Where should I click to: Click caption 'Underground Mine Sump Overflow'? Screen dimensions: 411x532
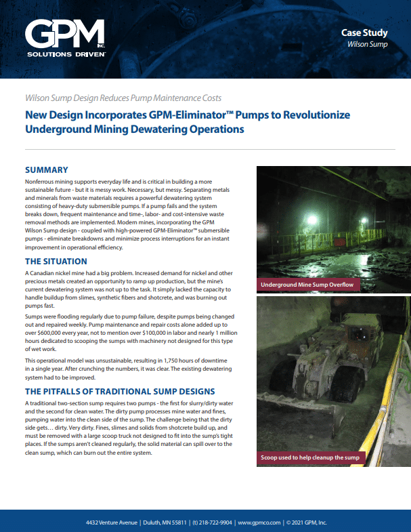(307, 285)
